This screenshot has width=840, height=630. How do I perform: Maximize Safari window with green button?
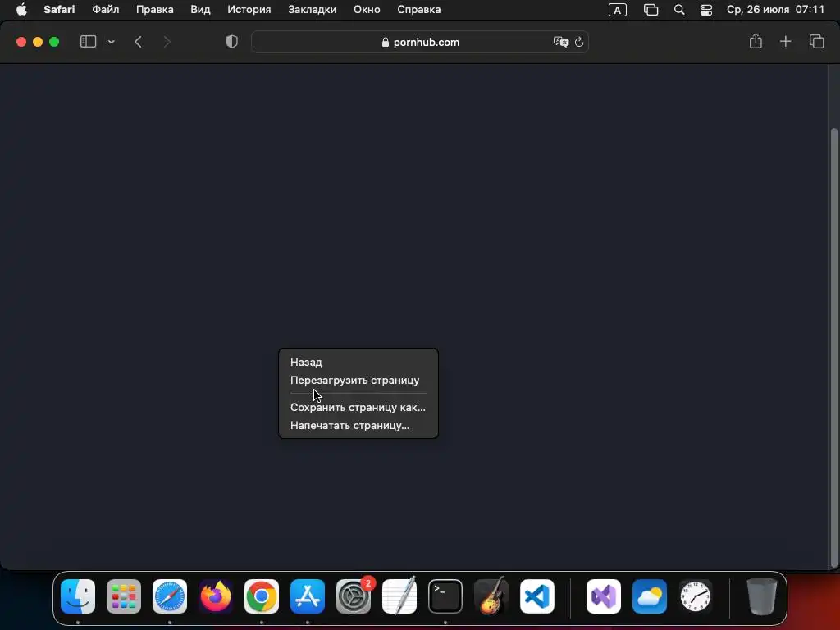click(x=54, y=42)
